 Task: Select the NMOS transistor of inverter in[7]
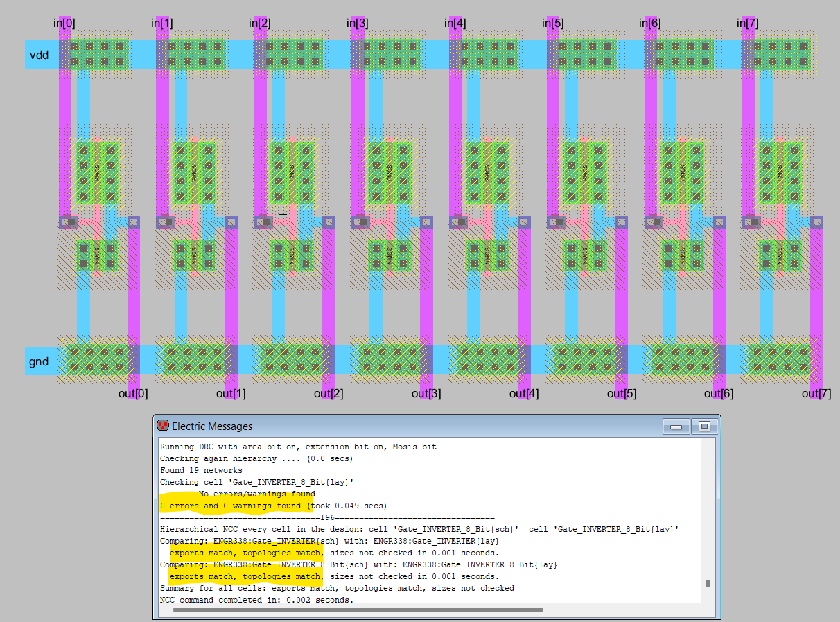pyautogui.click(x=780, y=255)
